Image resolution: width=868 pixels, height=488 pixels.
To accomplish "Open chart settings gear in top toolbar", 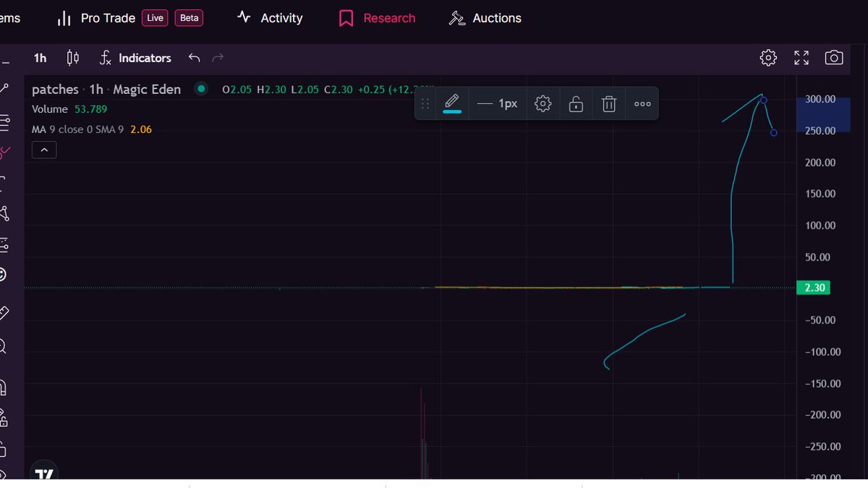I will [768, 58].
